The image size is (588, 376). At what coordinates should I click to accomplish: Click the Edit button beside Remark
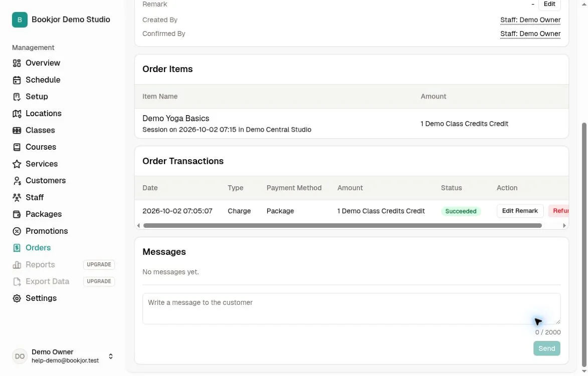tap(549, 4)
